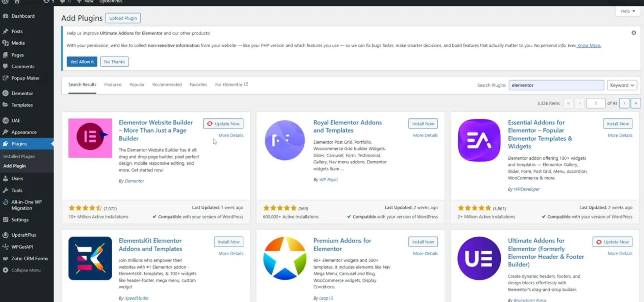Click the Settings sidebar icon
This screenshot has height=302, width=644.
tap(5, 220)
